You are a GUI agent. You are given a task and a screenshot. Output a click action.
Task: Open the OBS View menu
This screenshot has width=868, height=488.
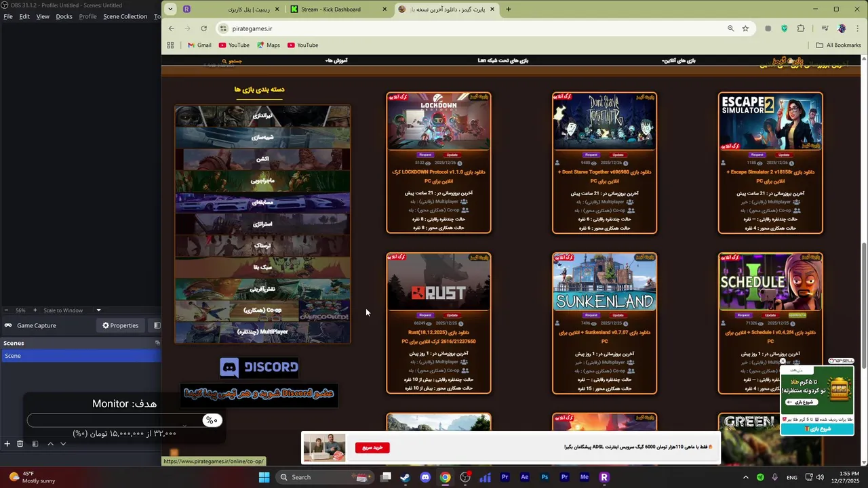tap(43, 16)
